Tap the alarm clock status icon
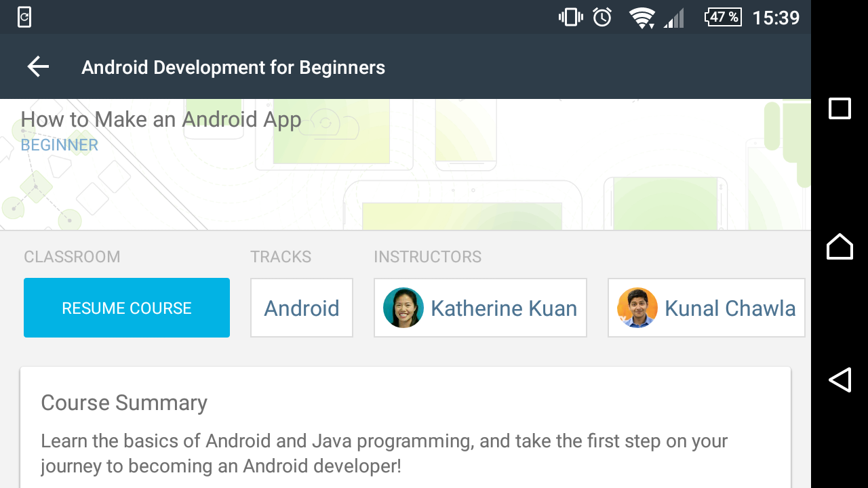The height and width of the screenshot is (488, 868). click(x=602, y=17)
